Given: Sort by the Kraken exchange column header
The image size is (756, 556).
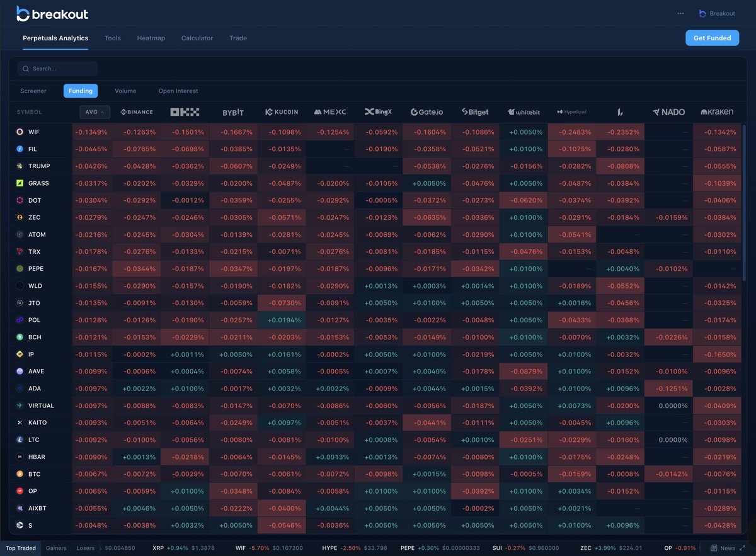Looking at the screenshot, I should (717, 112).
